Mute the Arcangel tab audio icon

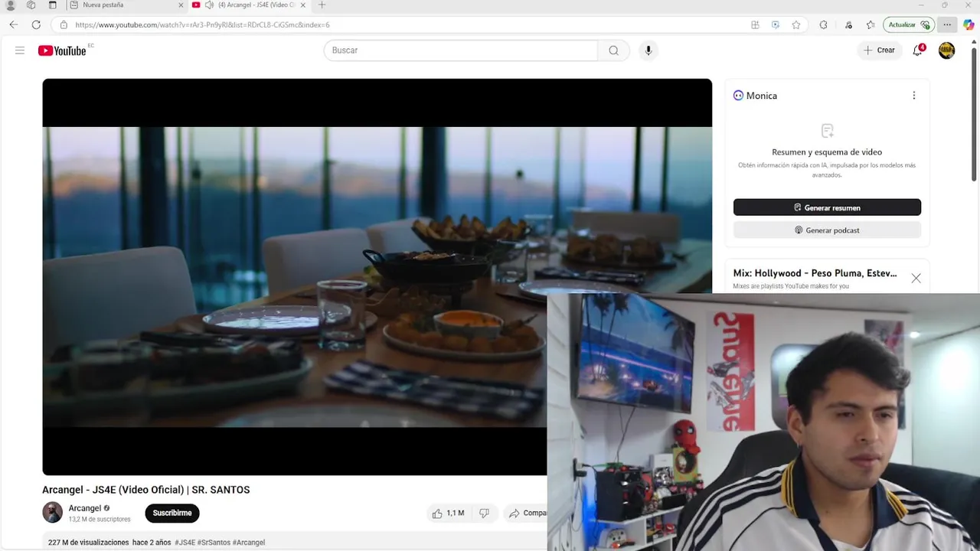(x=209, y=5)
